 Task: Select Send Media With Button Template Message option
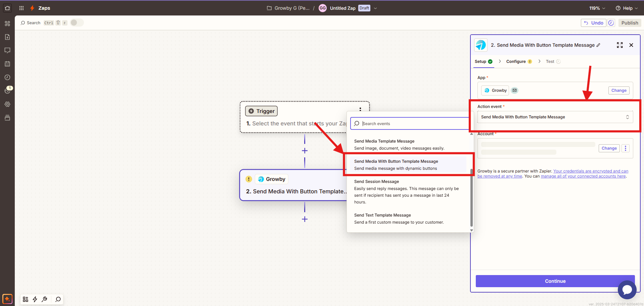click(408, 165)
